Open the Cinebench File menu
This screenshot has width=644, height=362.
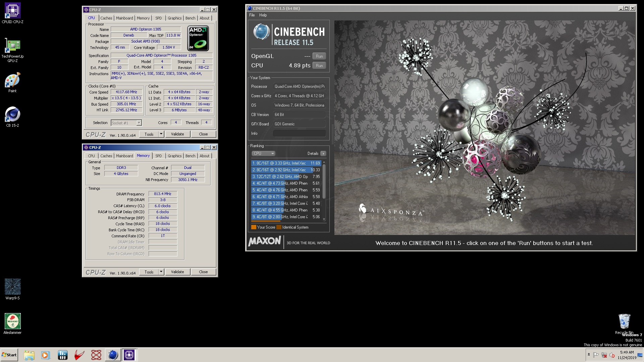pos(252,15)
